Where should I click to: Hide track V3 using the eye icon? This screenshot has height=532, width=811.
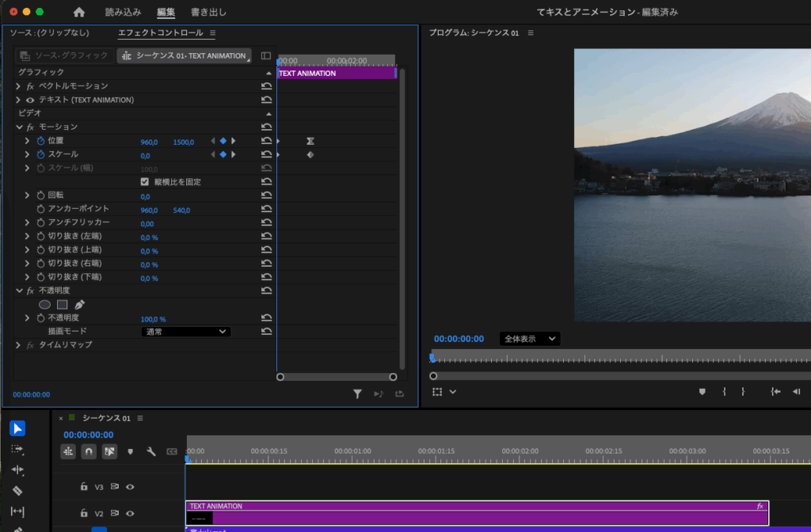pos(130,487)
